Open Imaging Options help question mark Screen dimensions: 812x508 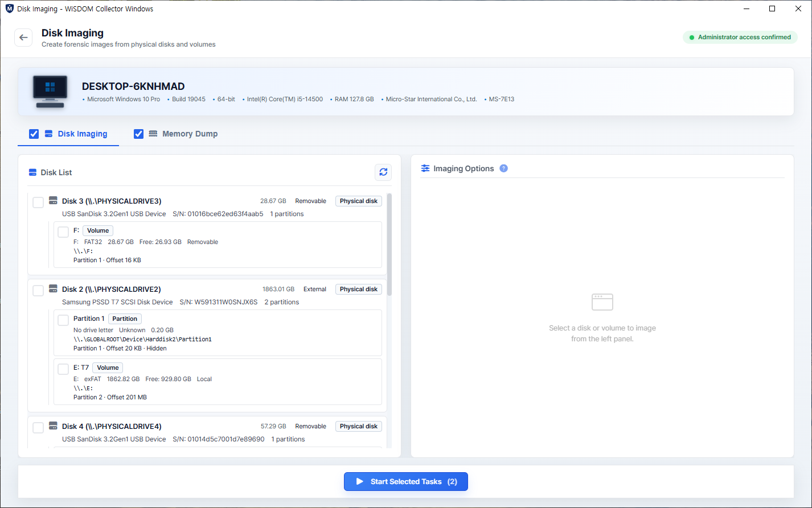503,168
